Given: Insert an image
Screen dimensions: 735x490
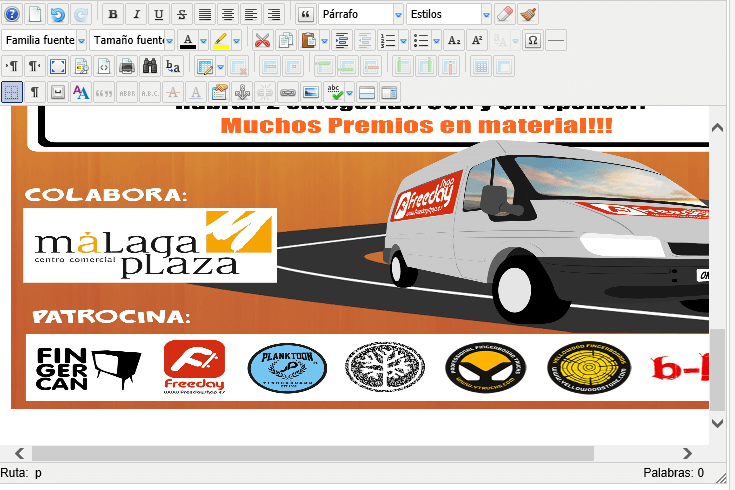Looking at the screenshot, I should pos(311,92).
